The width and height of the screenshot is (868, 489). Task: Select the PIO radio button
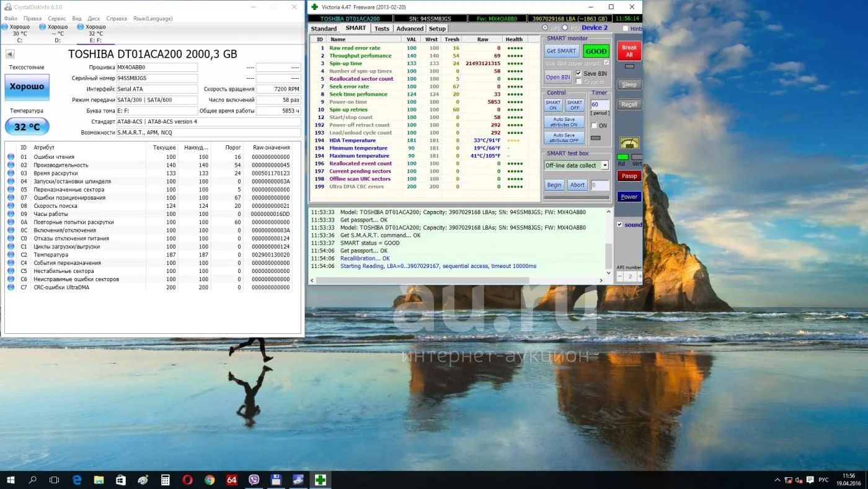565,28
